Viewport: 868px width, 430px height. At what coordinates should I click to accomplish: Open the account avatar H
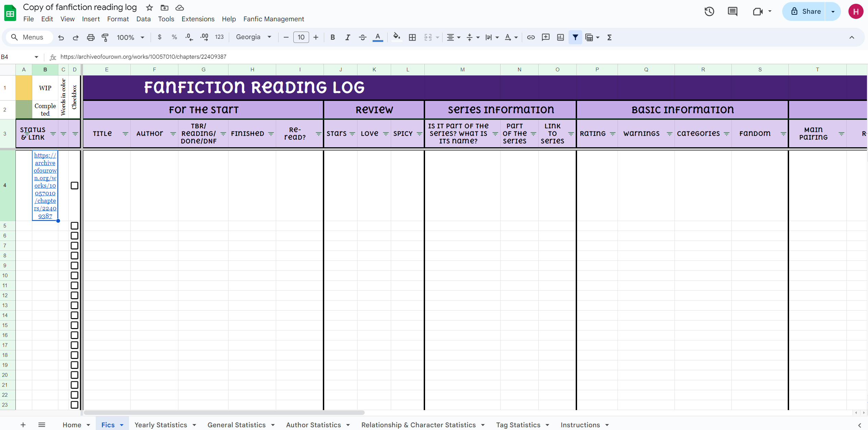856,12
